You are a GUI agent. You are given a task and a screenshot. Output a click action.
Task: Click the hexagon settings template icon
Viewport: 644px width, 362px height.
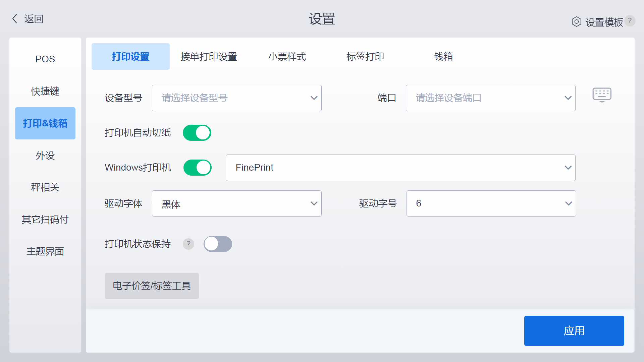576,22
